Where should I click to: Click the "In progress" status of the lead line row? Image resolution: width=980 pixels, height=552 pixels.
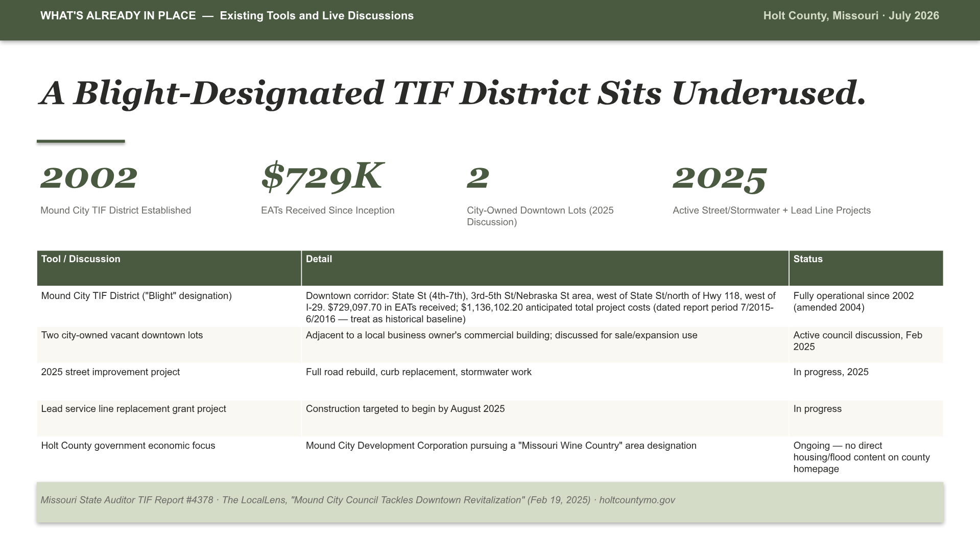point(866,419)
